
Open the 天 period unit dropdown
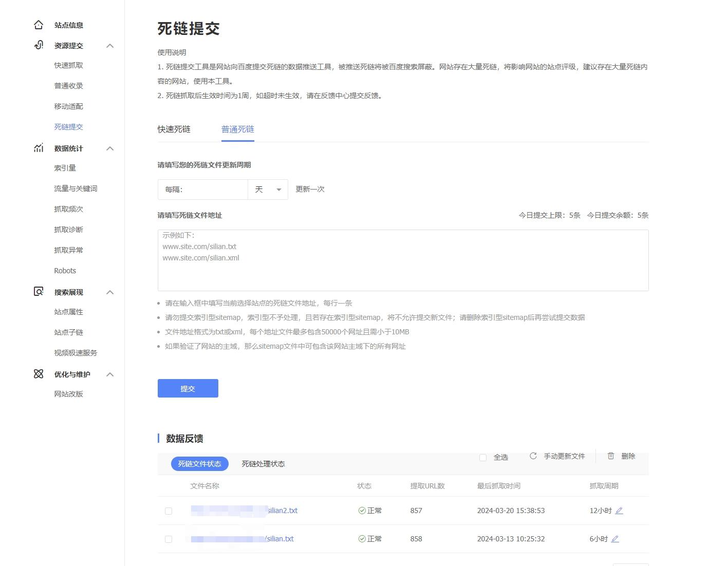(268, 190)
